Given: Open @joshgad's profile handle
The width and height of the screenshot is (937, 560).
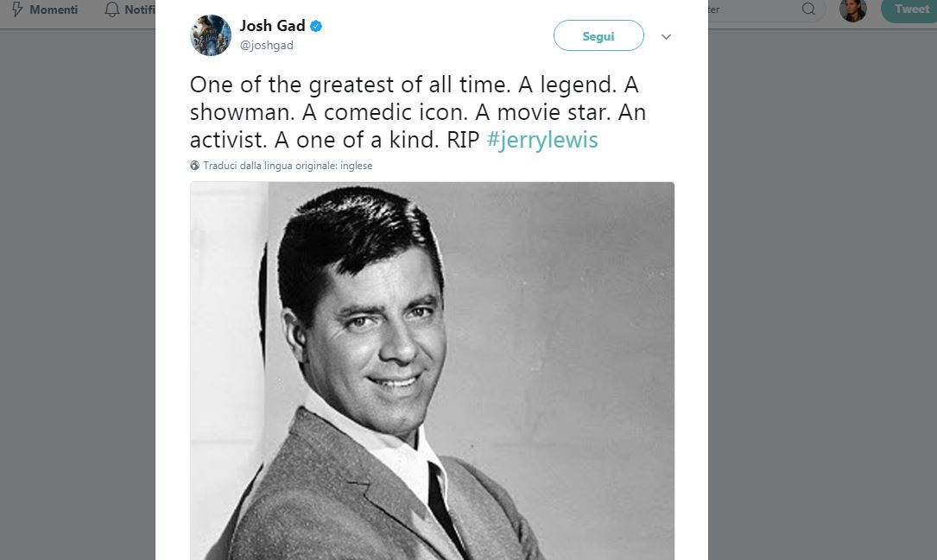Looking at the screenshot, I should point(266,45).
